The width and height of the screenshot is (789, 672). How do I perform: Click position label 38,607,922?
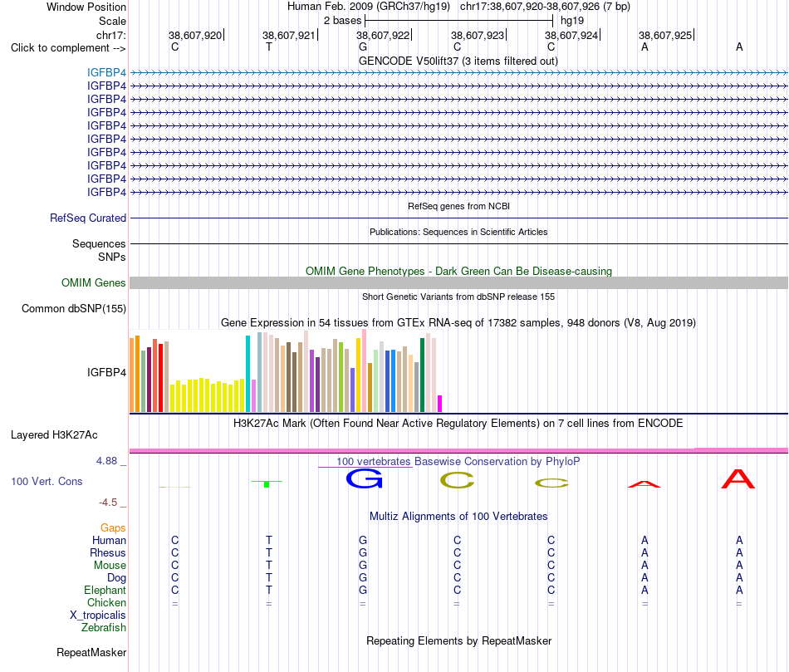click(x=382, y=35)
